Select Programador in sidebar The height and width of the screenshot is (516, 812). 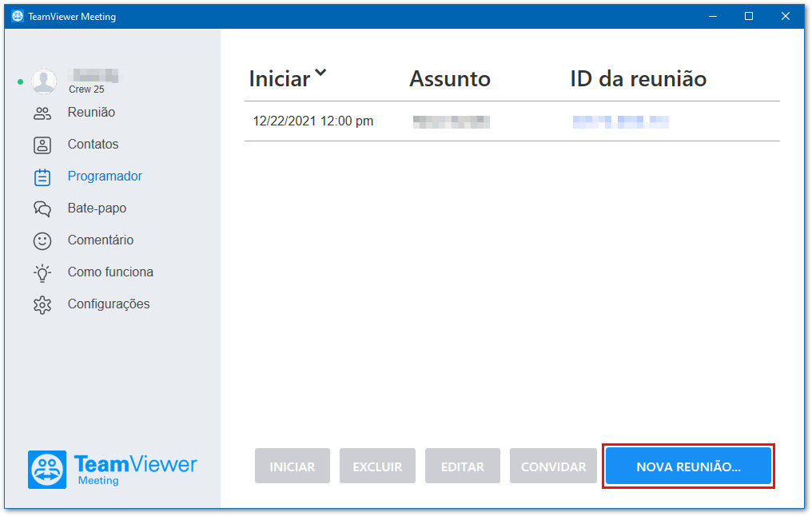(105, 177)
